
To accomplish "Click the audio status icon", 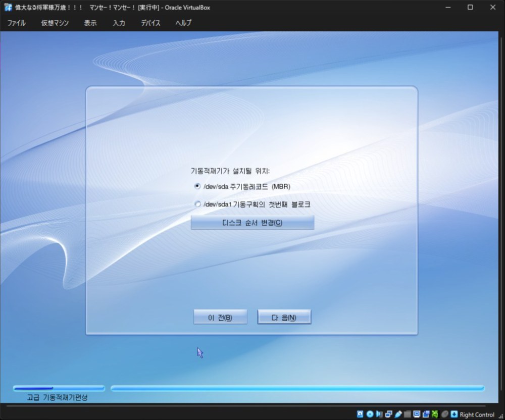I will (x=379, y=414).
